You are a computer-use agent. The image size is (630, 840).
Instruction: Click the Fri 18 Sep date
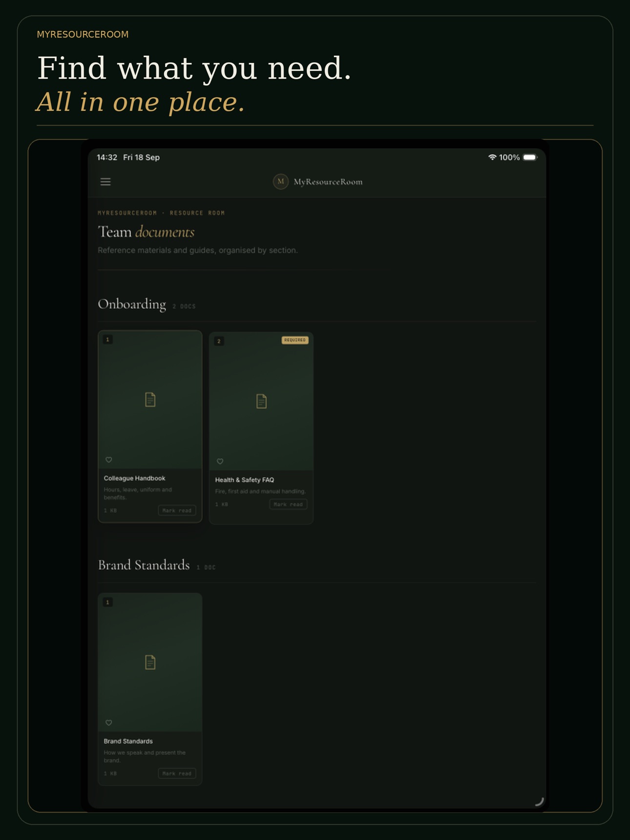[x=141, y=157]
